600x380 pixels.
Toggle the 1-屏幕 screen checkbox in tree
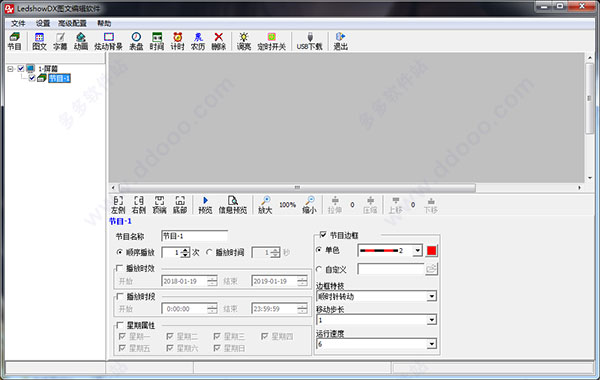point(21,68)
